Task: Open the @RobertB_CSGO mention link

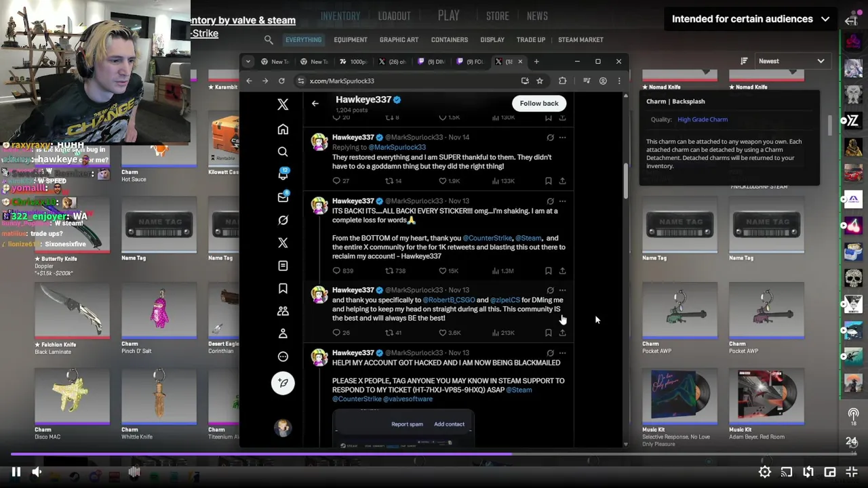Action: (x=449, y=300)
